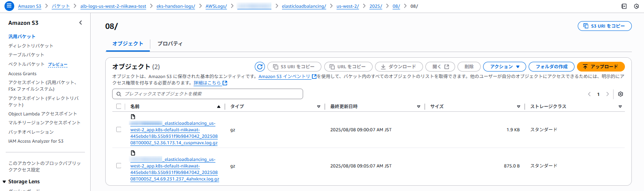Click the 開く button
This screenshot has width=644, height=191.
click(x=440, y=67)
